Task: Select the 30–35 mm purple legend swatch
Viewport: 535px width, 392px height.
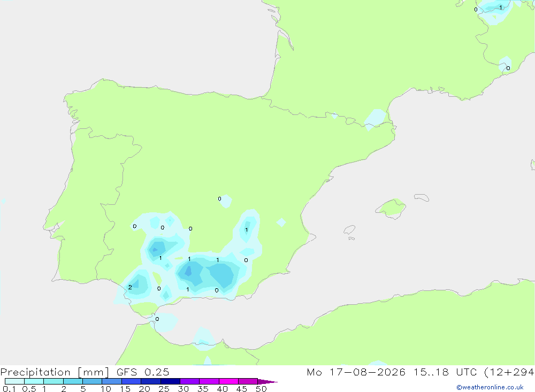Action: tap(190, 381)
